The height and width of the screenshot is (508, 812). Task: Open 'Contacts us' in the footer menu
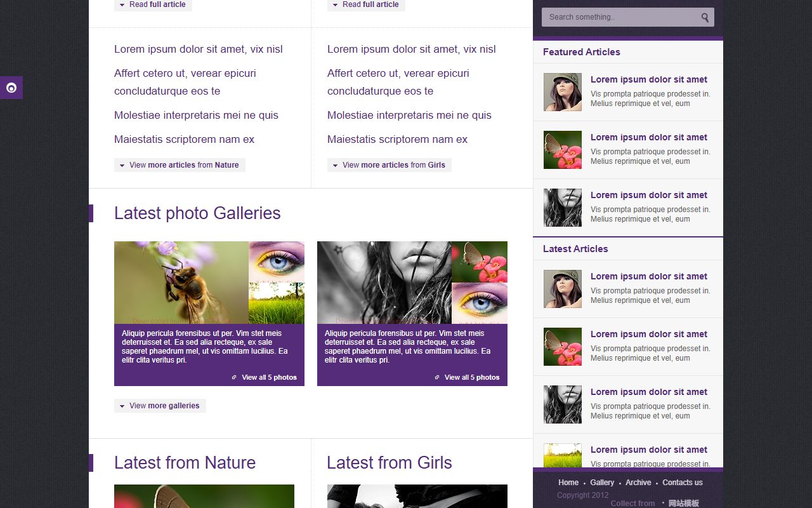(x=683, y=483)
